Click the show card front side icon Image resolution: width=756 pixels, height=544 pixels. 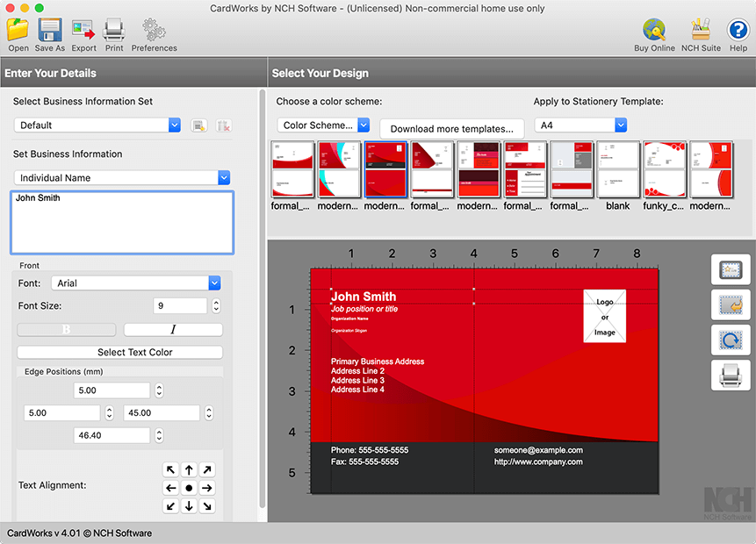(x=731, y=270)
